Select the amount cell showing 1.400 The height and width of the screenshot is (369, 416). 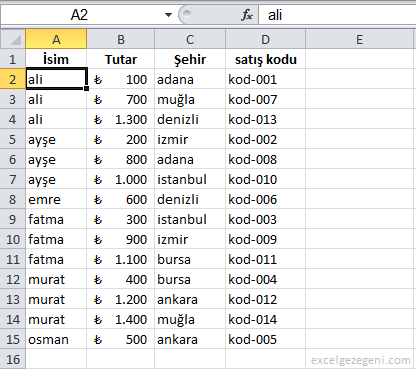pyautogui.click(x=121, y=319)
